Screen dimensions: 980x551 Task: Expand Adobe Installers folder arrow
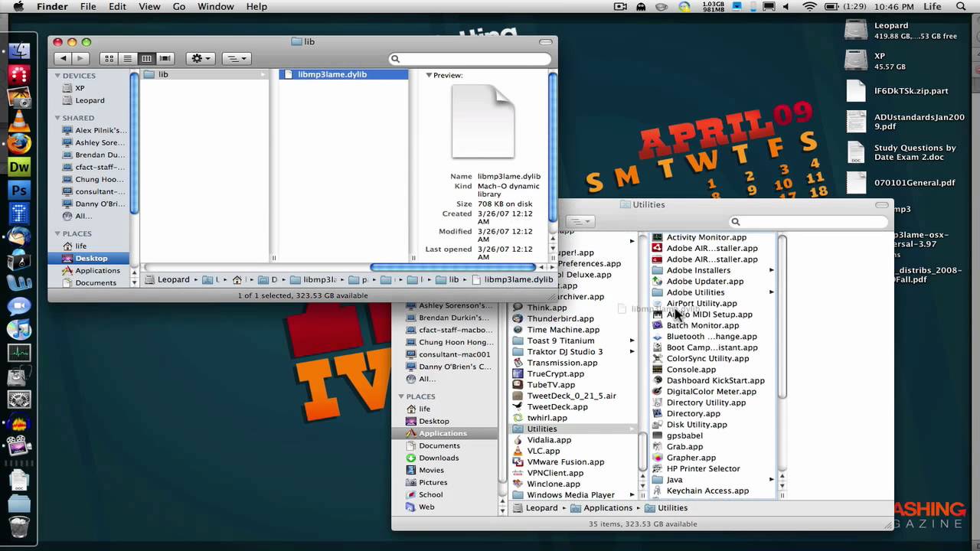771,270
